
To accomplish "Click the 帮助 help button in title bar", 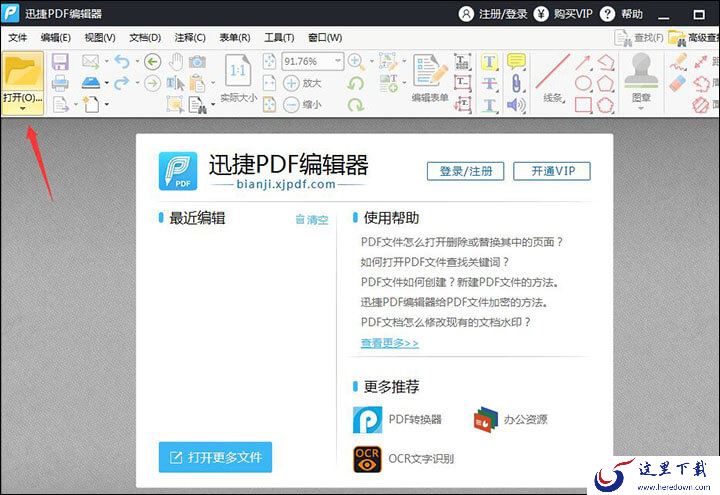I will click(621, 14).
